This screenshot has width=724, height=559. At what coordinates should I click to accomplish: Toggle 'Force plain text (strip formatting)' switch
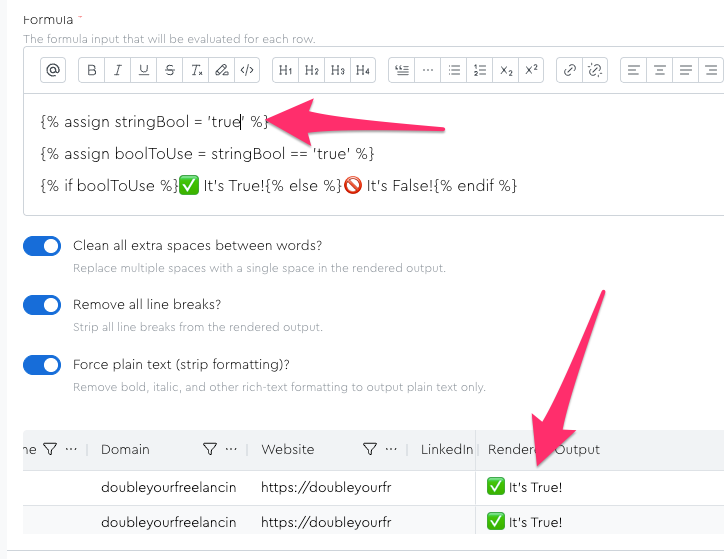pos(42,365)
